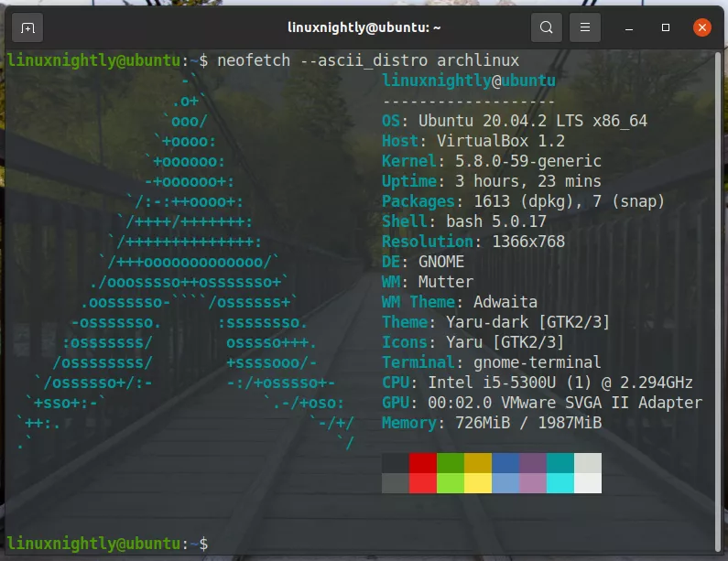This screenshot has height=561, width=728.
Task: Click the dark purple color block
Action: (x=533, y=463)
